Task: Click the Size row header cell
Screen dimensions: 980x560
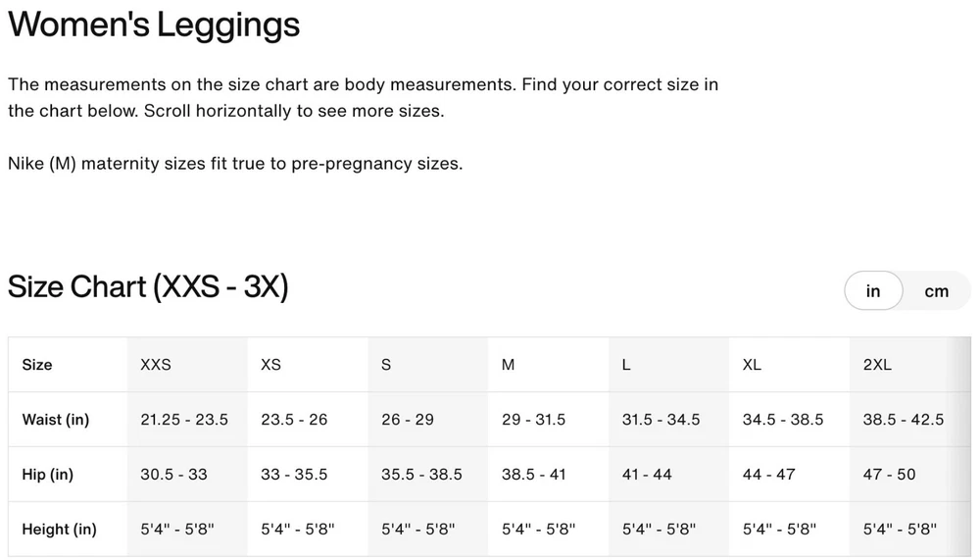Action: 37,365
